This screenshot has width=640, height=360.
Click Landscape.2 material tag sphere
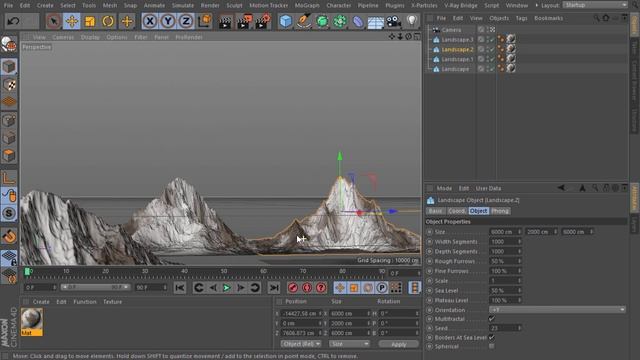(511, 49)
